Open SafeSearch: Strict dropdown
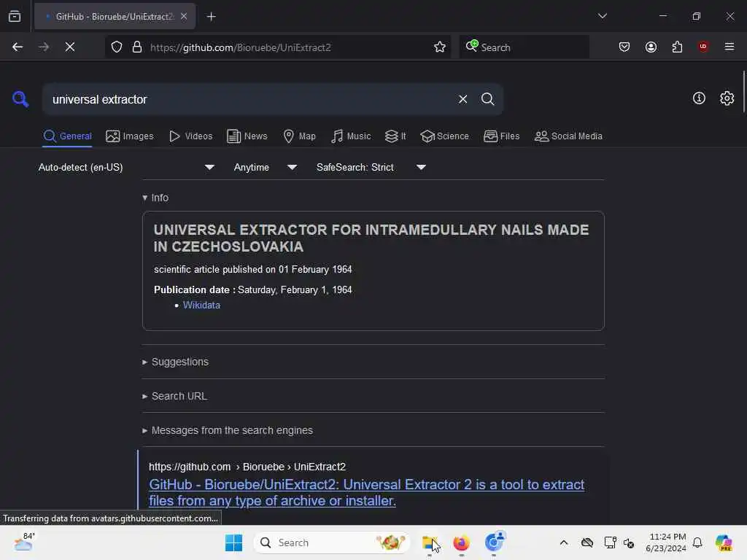Image resolution: width=747 pixels, height=560 pixels. [371, 167]
